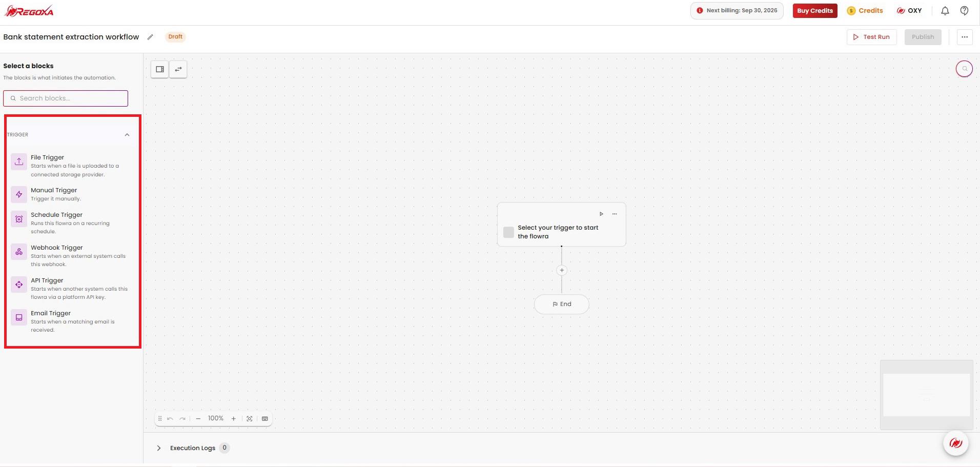
Task: Open keyboard shortcuts icon
Action: point(265,419)
